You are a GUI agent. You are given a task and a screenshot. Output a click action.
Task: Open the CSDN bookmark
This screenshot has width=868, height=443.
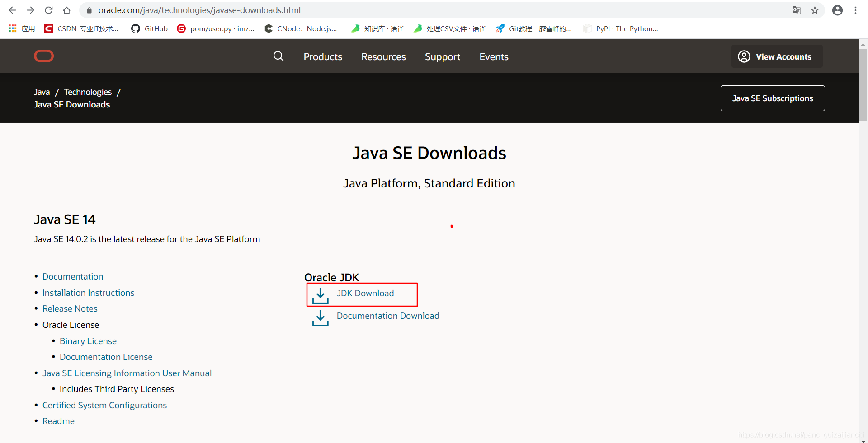81,28
